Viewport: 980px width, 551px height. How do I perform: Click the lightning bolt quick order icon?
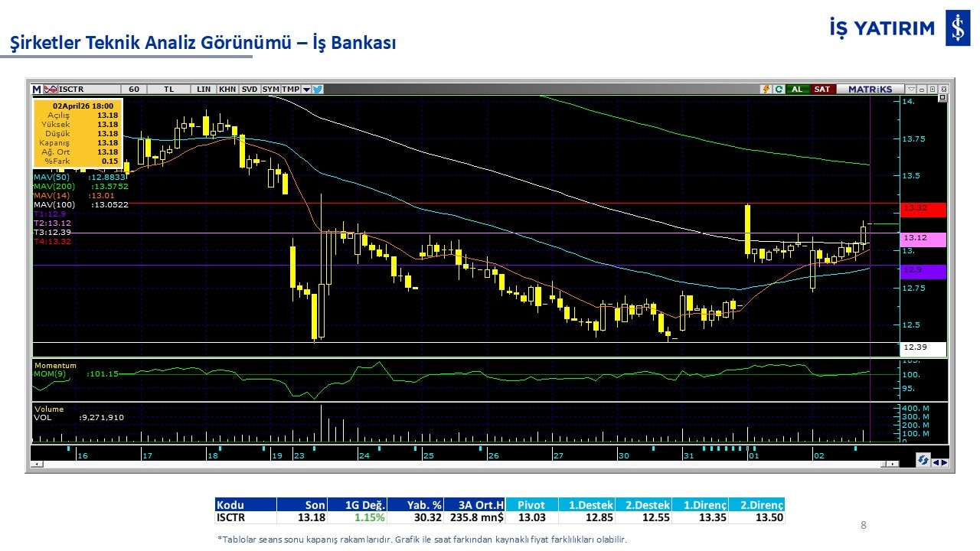tap(765, 90)
